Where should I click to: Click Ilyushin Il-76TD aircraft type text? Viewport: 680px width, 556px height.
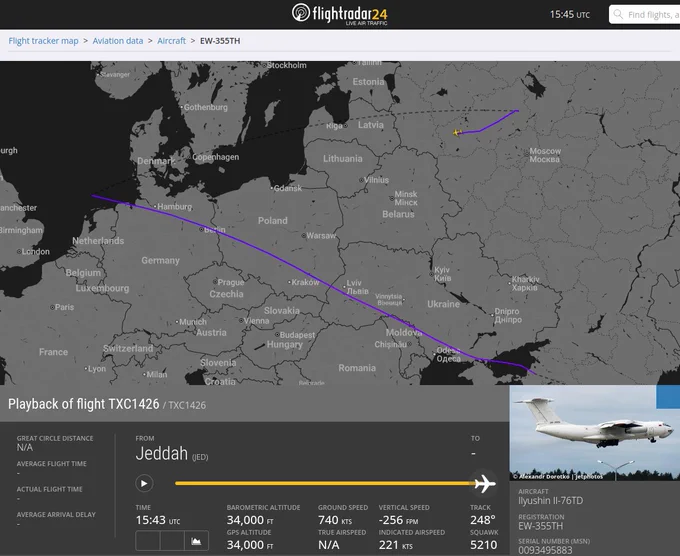[x=550, y=500]
